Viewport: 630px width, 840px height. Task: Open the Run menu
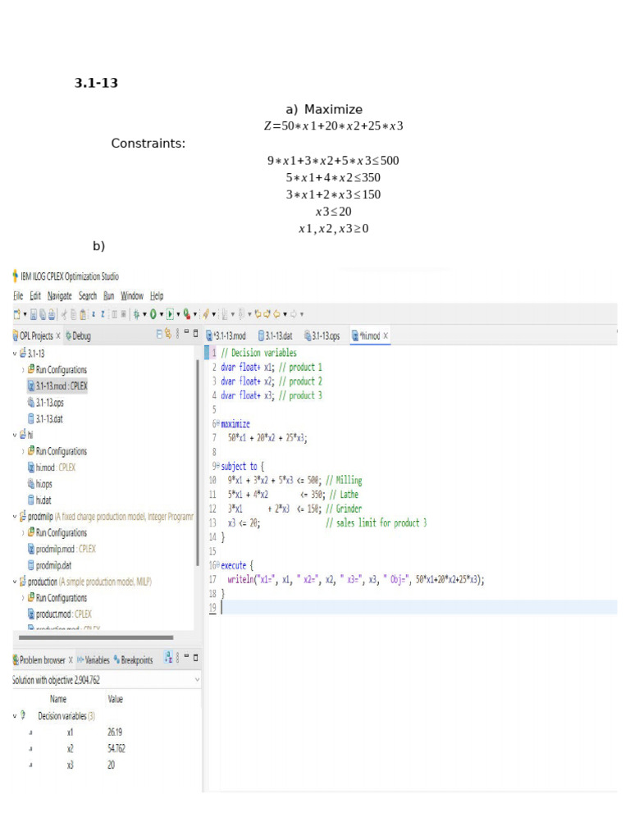[109, 295]
